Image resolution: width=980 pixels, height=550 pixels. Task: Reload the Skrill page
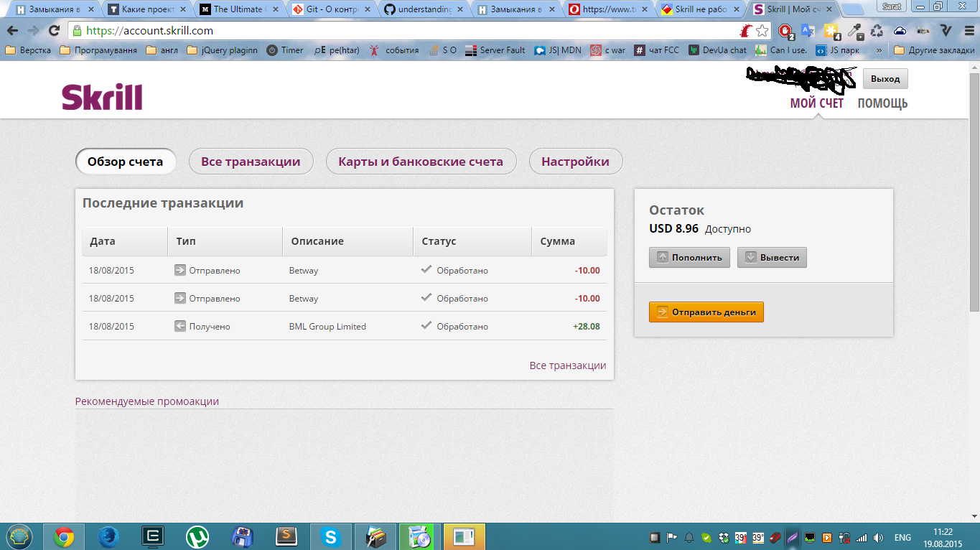click(x=54, y=31)
